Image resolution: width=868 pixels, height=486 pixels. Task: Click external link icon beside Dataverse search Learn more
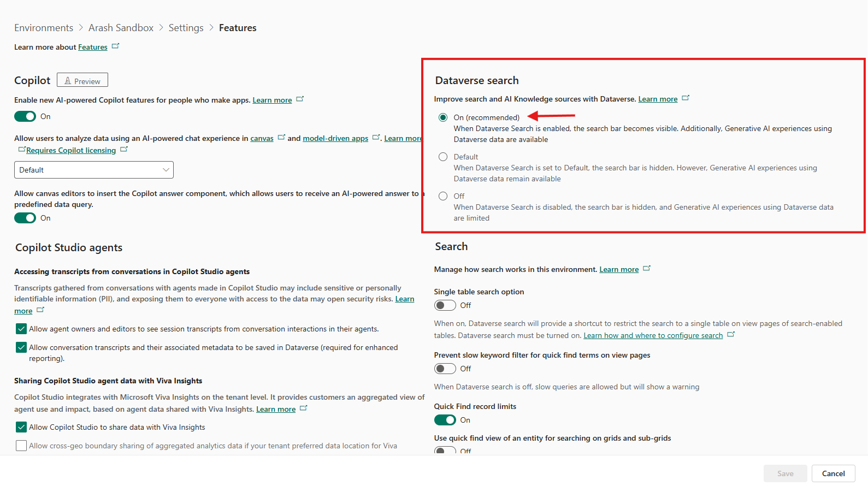coord(686,98)
